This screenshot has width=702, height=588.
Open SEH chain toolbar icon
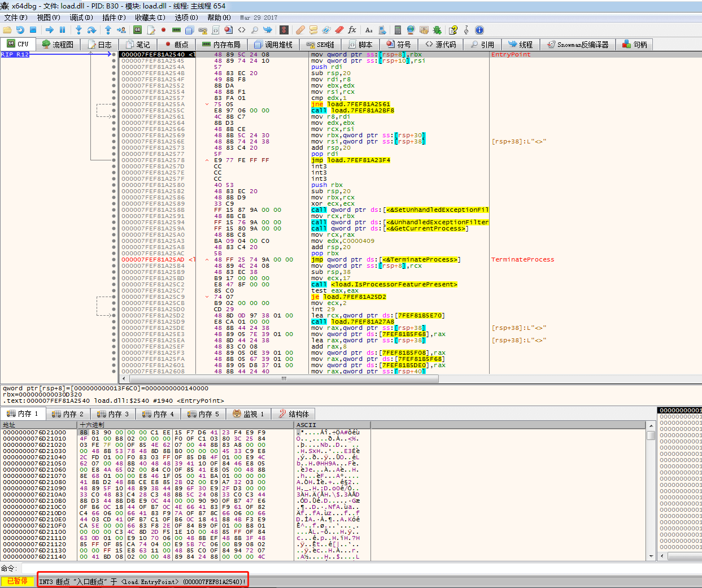coord(203,30)
